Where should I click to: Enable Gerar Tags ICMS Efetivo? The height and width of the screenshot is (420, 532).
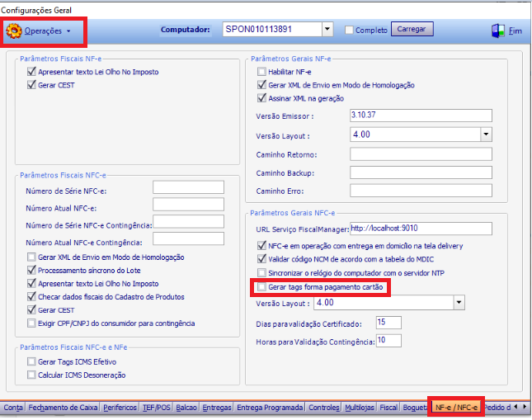31,361
